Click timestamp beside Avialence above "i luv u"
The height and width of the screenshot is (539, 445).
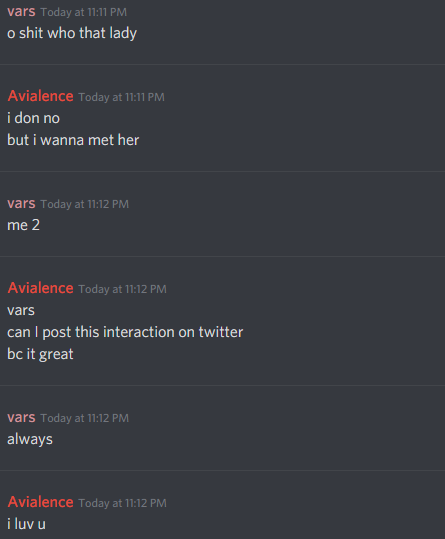[123, 503]
